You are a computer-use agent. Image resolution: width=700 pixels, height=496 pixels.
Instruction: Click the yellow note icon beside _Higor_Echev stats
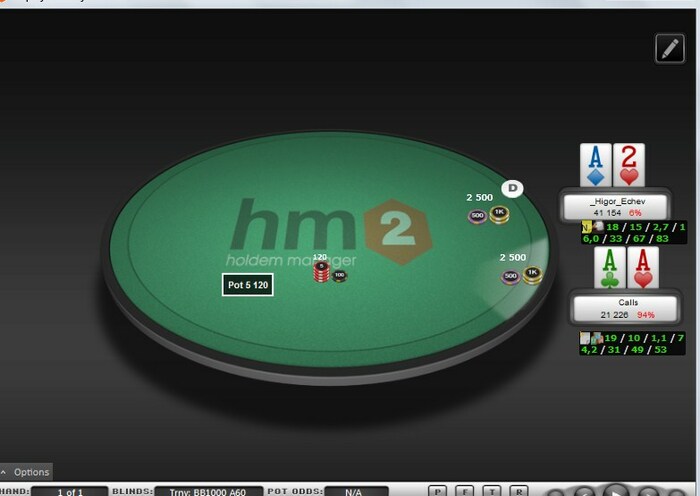pos(586,228)
